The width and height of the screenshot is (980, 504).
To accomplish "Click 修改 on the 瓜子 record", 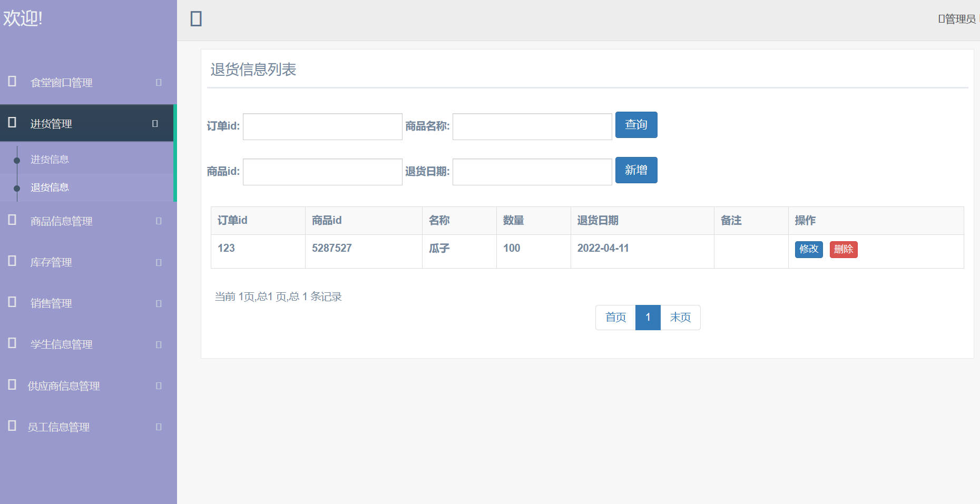I will tap(809, 249).
